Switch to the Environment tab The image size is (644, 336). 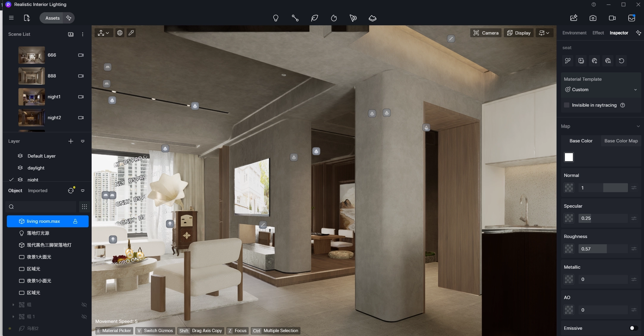[574, 33]
